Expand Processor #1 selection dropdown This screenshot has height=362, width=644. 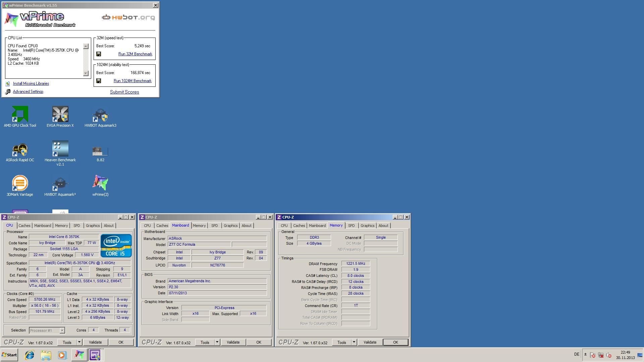click(62, 330)
